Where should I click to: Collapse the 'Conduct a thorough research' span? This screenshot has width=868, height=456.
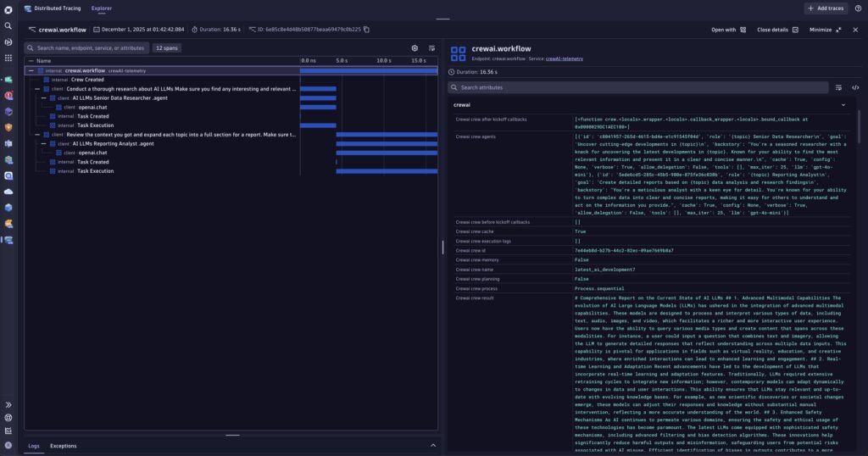click(x=37, y=89)
